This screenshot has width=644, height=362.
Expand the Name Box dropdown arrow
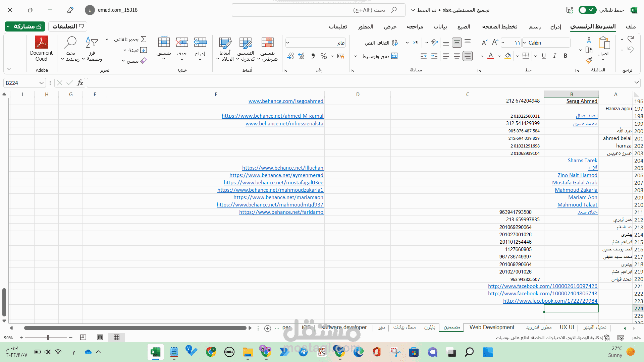tap(41, 83)
